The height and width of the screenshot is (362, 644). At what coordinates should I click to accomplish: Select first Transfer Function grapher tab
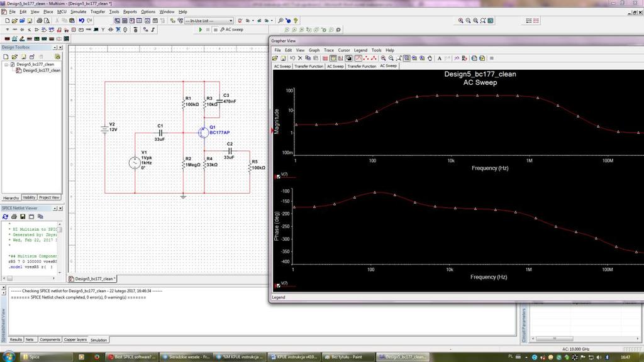pos(308,66)
